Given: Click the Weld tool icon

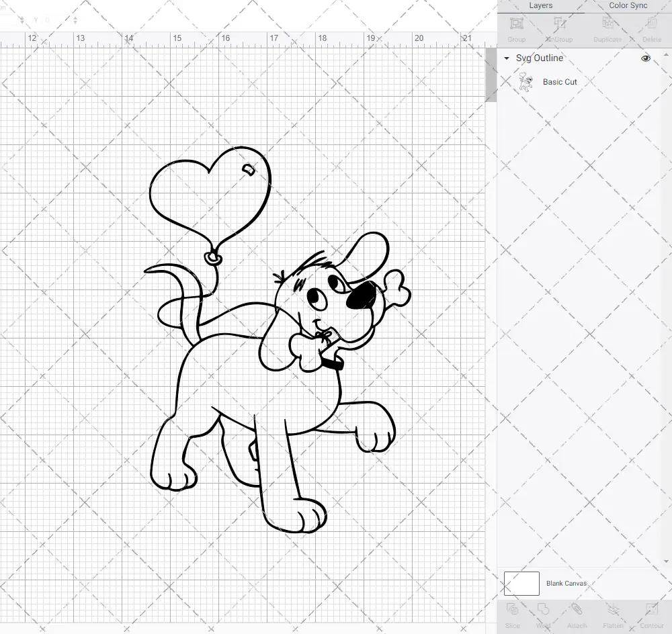Looking at the screenshot, I should [x=542, y=613].
